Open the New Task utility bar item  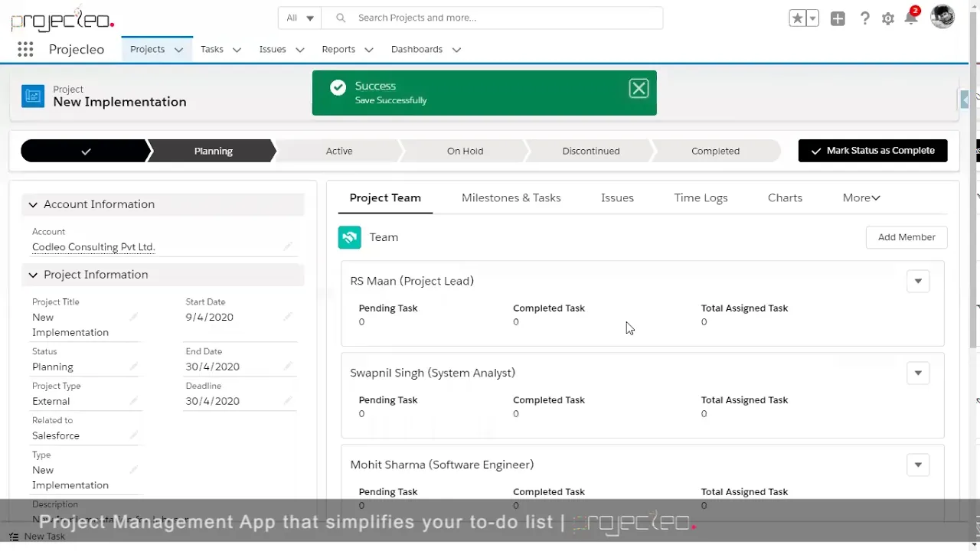pos(38,536)
